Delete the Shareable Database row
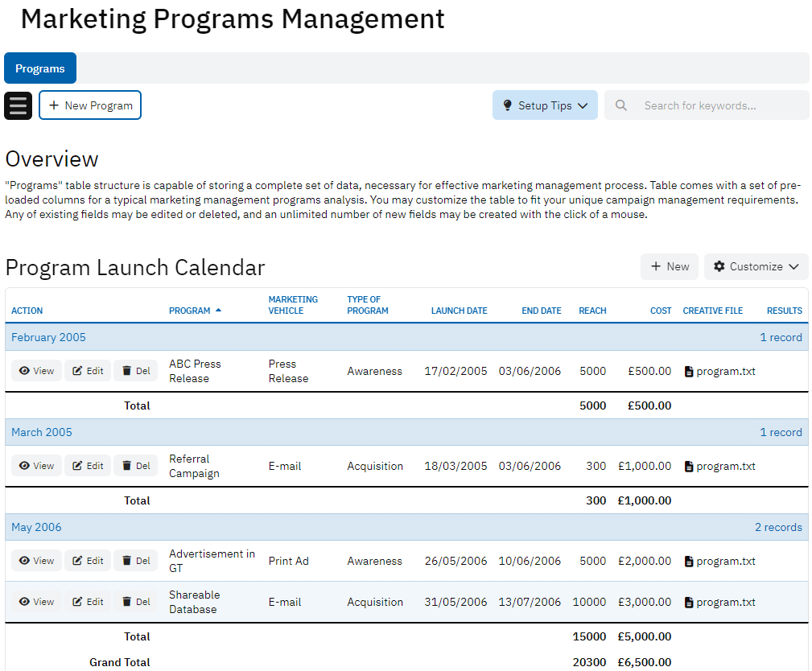This screenshot has width=812, height=671. (135, 602)
